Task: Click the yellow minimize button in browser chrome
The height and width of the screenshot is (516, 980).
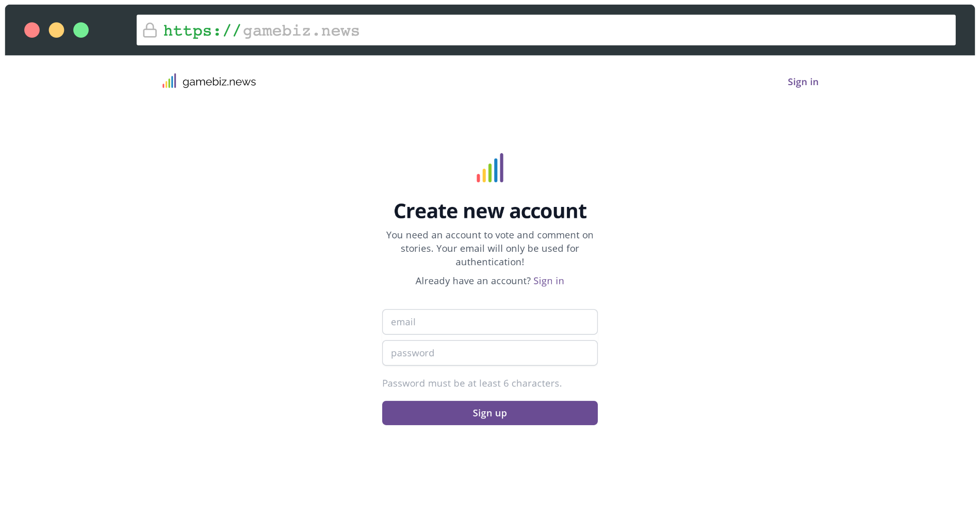Action: (57, 30)
